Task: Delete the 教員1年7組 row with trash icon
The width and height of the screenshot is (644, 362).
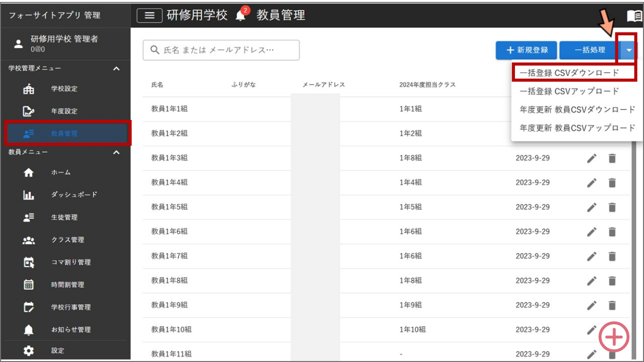Action: (612, 256)
